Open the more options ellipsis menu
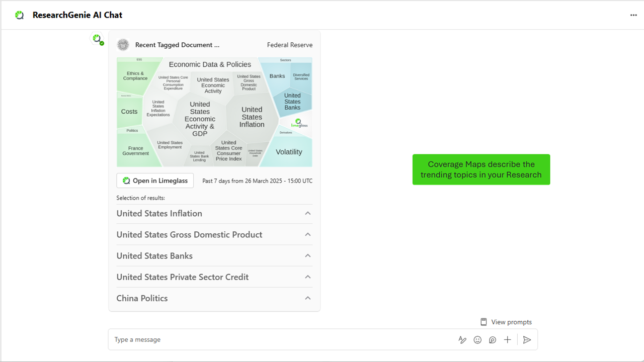The image size is (644, 362). tap(633, 15)
